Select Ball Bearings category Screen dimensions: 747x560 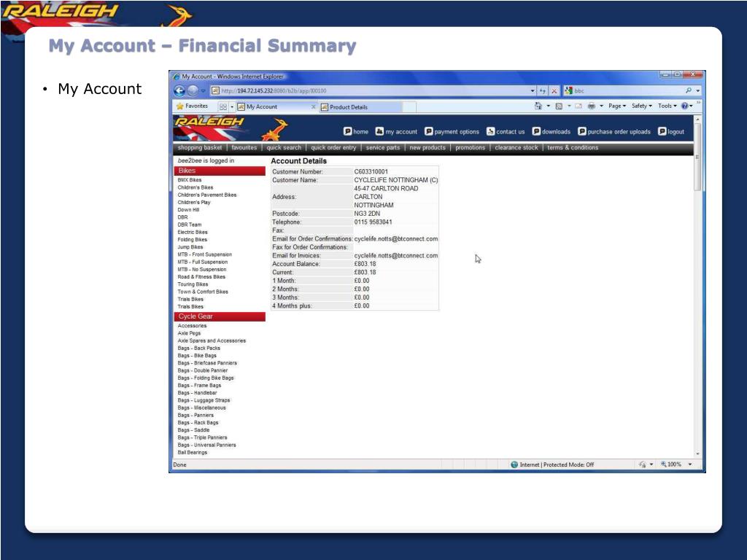point(193,452)
